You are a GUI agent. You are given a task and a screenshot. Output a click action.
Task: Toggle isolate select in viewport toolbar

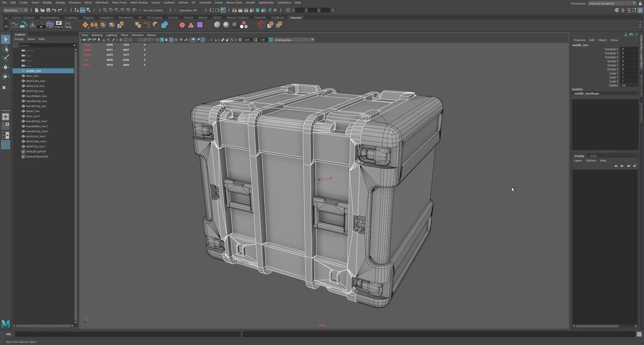pos(215,40)
